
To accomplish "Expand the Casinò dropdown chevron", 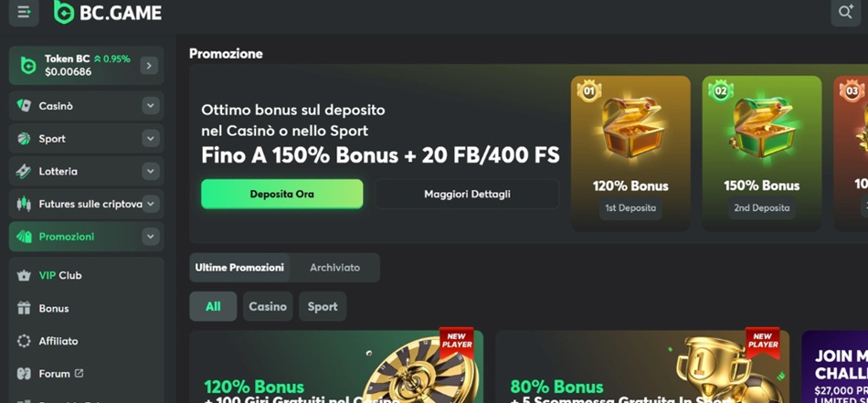I will (x=151, y=106).
